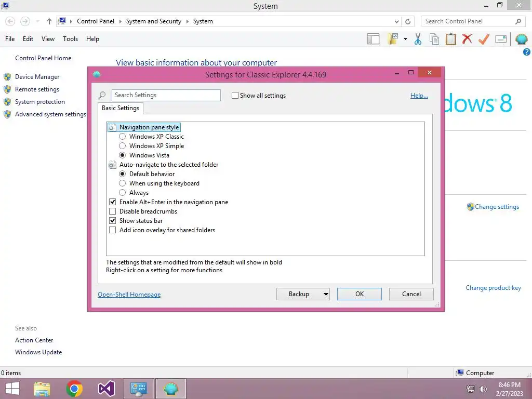Choose When using the keyboard option
The height and width of the screenshot is (399, 532).
pyautogui.click(x=122, y=183)
